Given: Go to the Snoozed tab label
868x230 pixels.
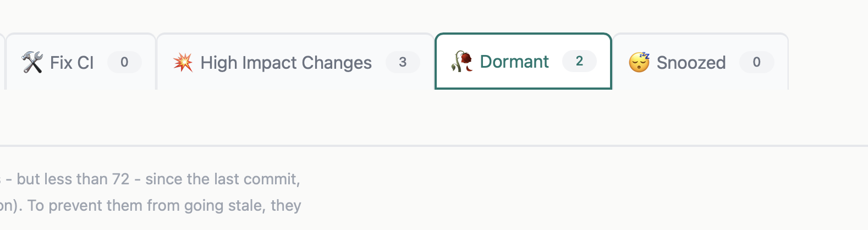Looking at the screenshot, I should pyautogui.click(x=691, y=63).
